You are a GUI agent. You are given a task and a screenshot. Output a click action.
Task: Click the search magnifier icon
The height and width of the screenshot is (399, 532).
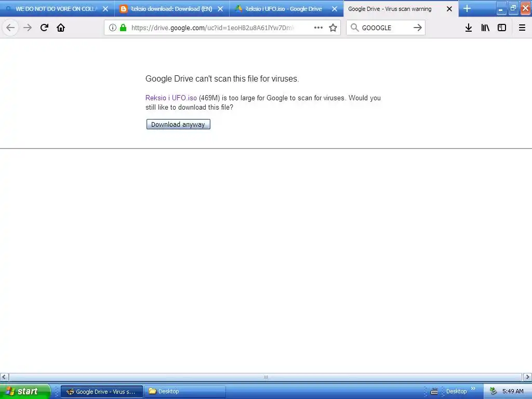click(354, 28)
